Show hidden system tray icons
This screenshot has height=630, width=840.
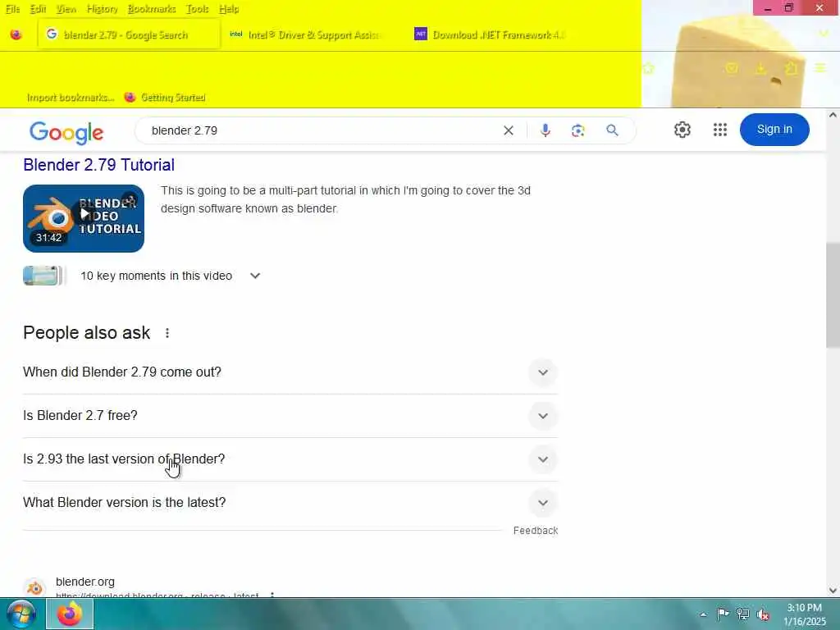[703, 614]
